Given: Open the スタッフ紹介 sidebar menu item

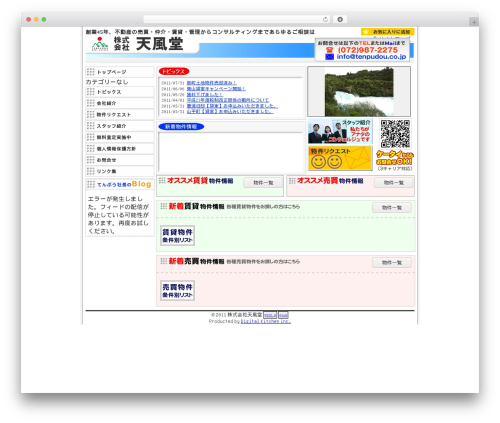Looking at the screenshot, I should click(x=120, y=126).
